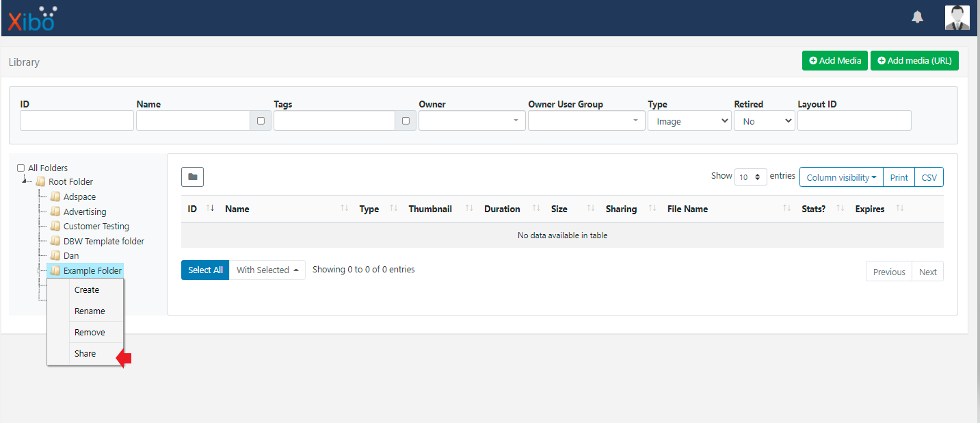Open the Type dropdown showing Image
This screenshot has width=980, height=423.
pos(689,121)
